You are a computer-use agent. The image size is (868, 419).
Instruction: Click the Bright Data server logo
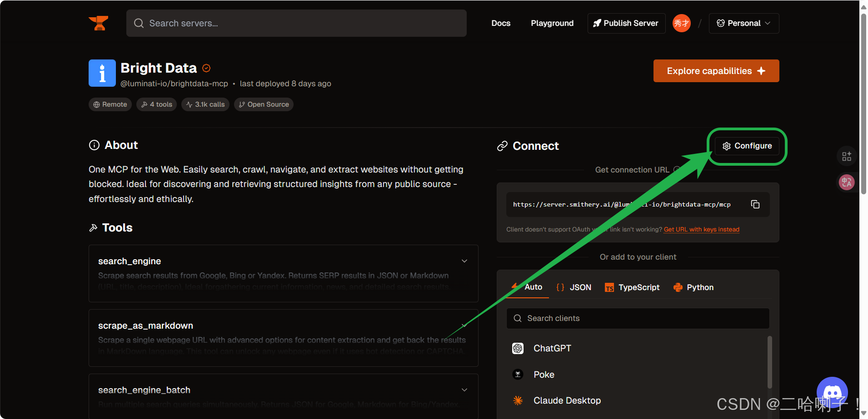click(x=102, y=73)
